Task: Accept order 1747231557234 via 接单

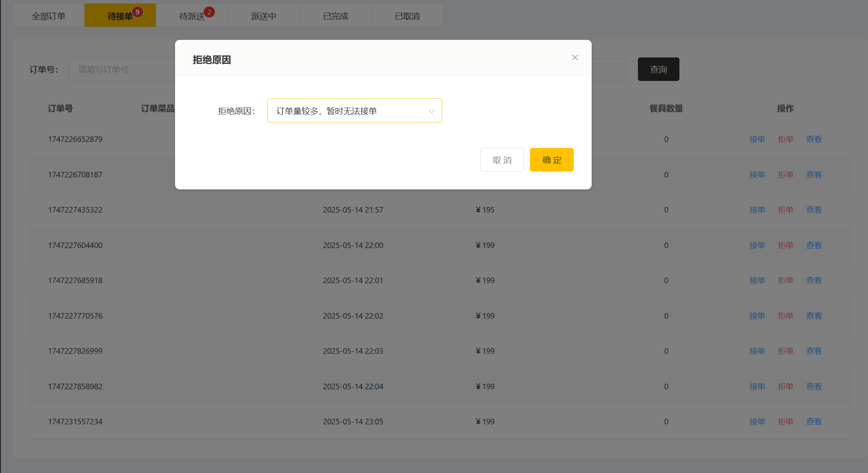Action: 757,422
